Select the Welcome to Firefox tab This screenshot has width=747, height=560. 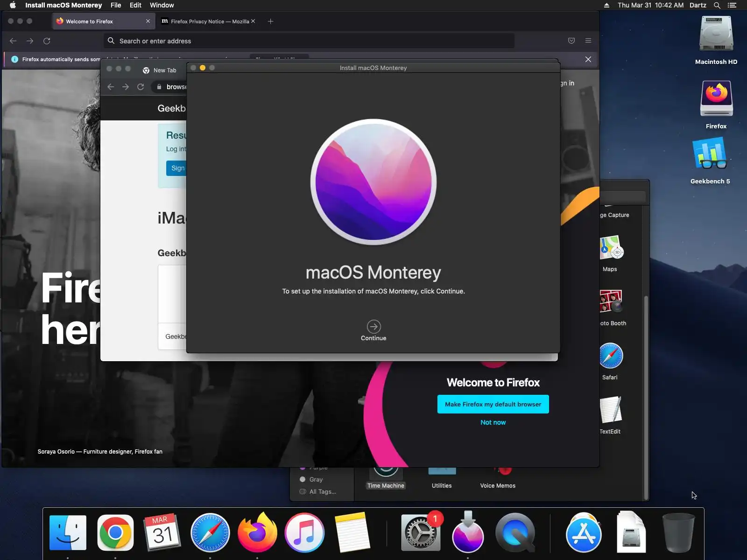[x=103, y=21]
